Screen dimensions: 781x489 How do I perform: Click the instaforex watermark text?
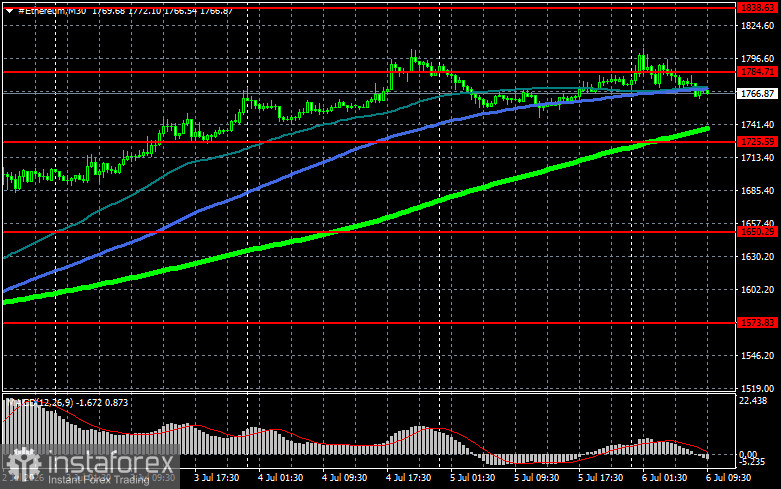[x=110, y=463]
